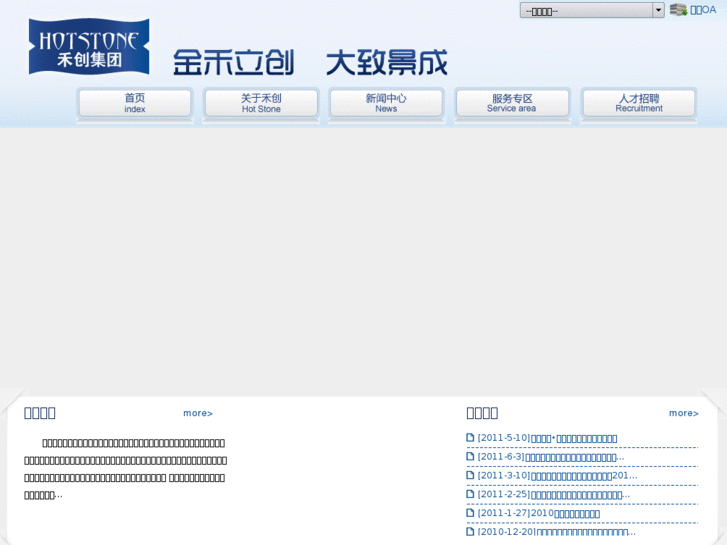
Task: Click document icon beside [2011-5-10]
Action: pyautogui.click(x=470, y=437)
